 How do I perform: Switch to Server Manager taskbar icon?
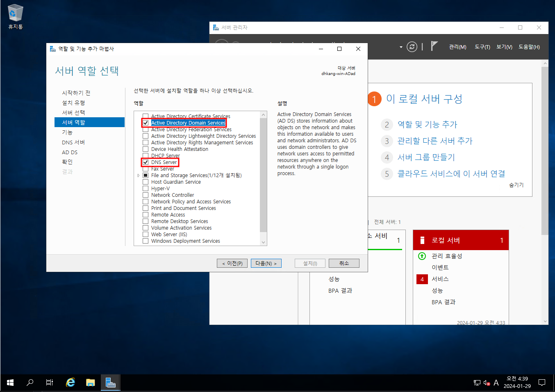click(x=110, y=383)
